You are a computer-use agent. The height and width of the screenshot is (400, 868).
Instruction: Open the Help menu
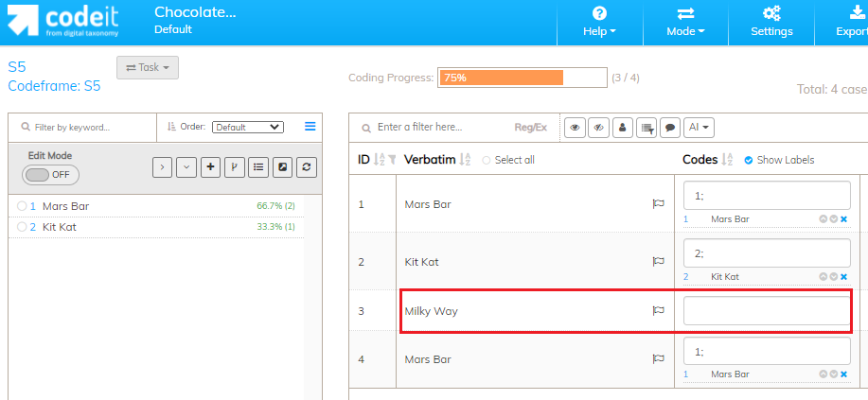pyautogui.click(x=599, y=23)
